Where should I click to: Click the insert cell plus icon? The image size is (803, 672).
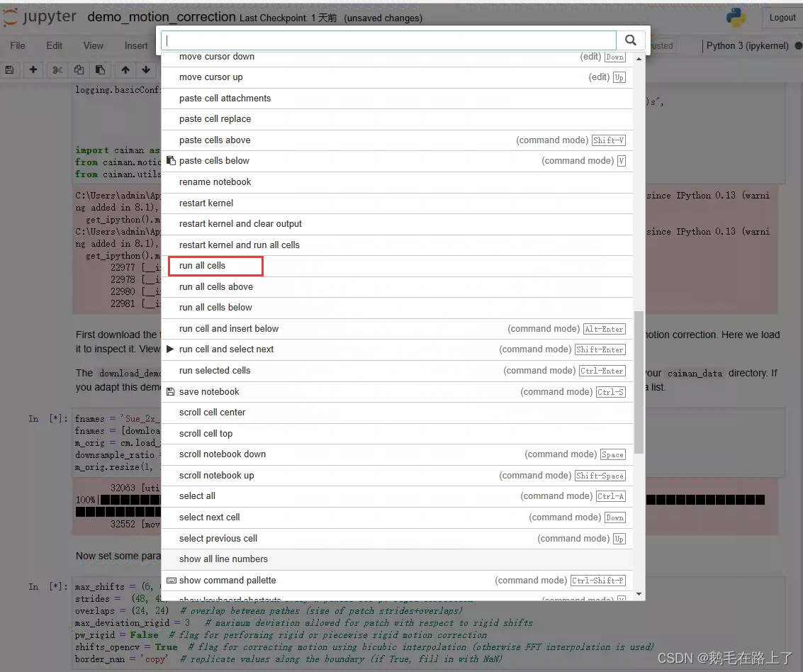33,69
